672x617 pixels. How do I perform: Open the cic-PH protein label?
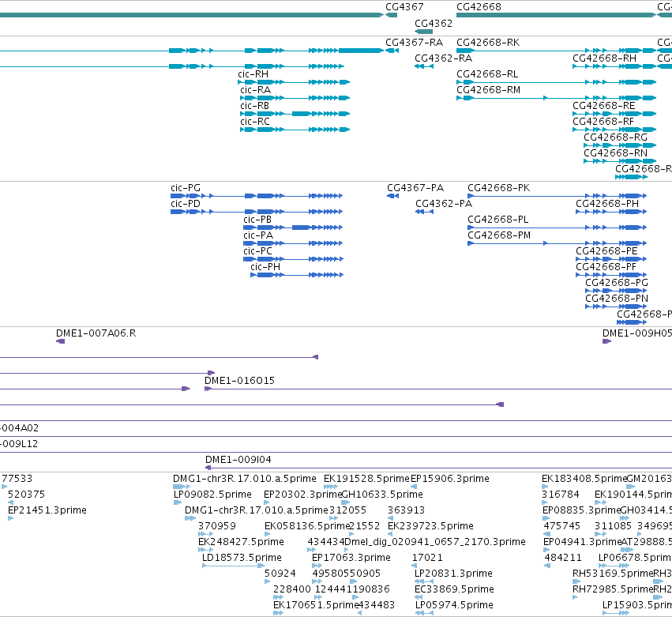[265, 267]
